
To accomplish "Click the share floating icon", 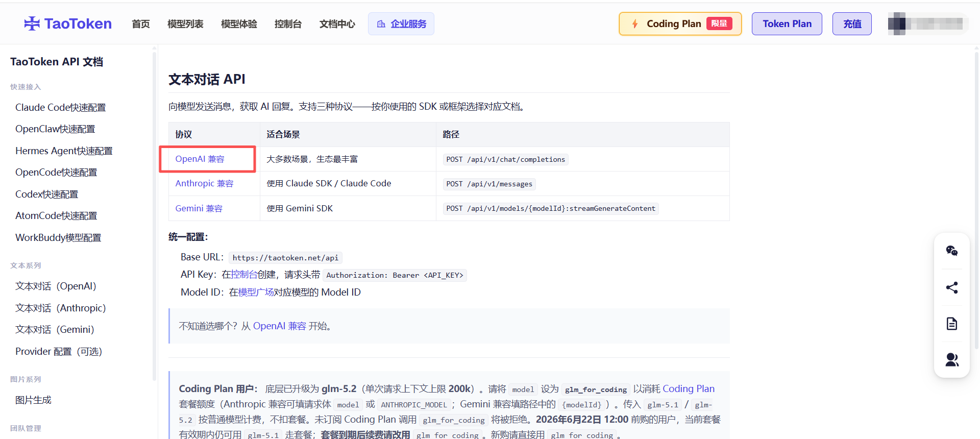I will pyautogui.click(x=952, y=287).
